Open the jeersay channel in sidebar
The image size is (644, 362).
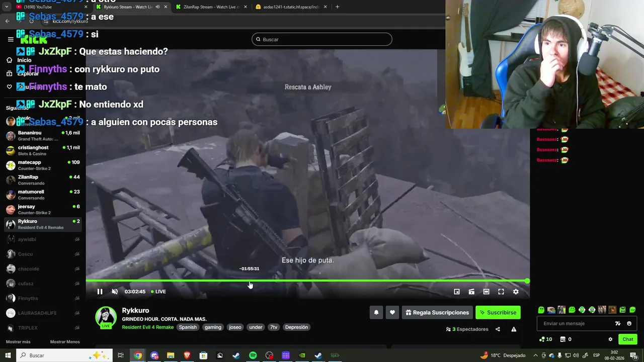coord(43,209)
